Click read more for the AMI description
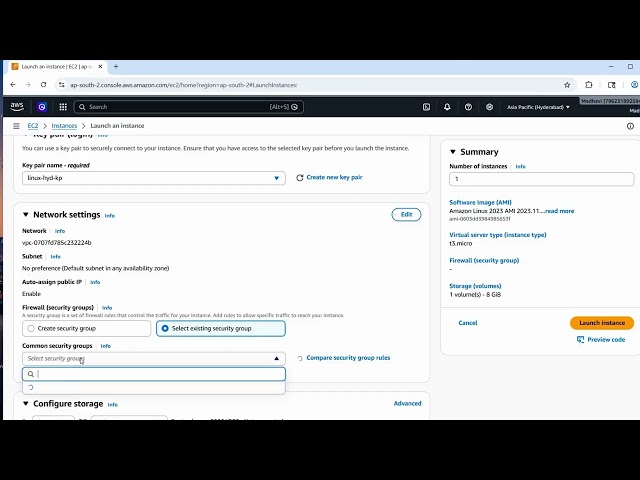Screen dimensions: 640x480 [x=560, y=211]
